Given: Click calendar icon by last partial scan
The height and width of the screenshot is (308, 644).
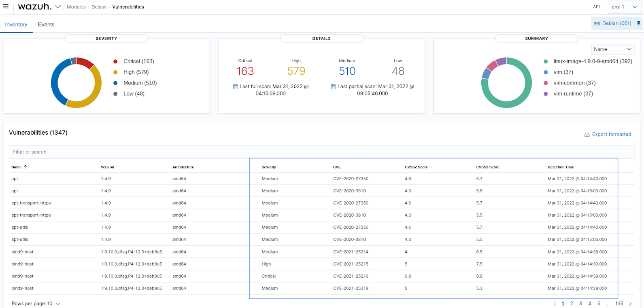Looking at the screenshot, I should (x=334, y=86).
